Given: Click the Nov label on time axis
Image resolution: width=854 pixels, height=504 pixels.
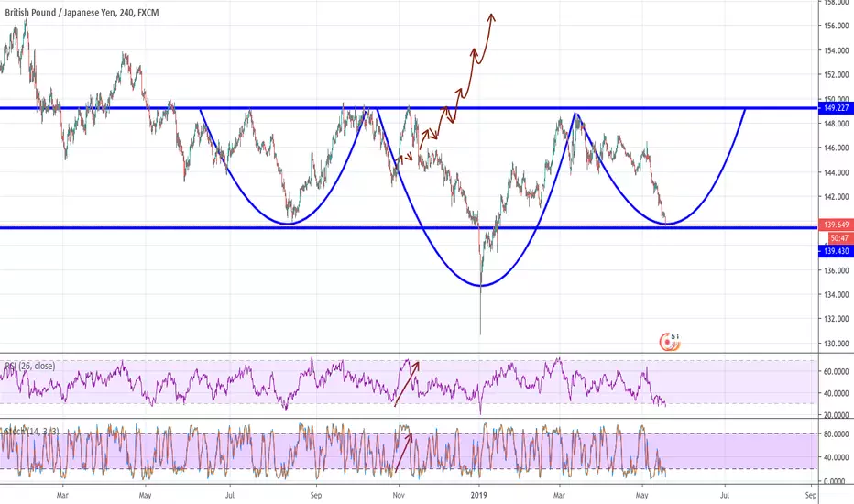Looking at the screenshot, I should [399, 495].
